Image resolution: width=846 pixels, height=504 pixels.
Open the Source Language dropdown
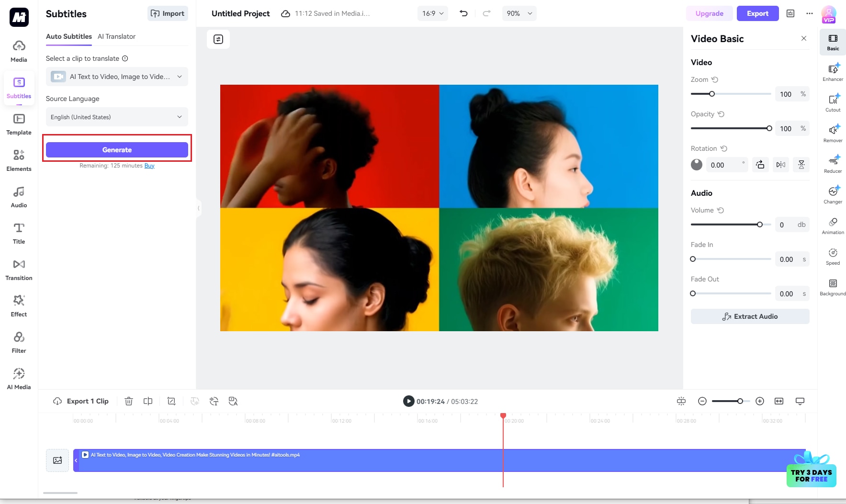click(x=117, y=117)
